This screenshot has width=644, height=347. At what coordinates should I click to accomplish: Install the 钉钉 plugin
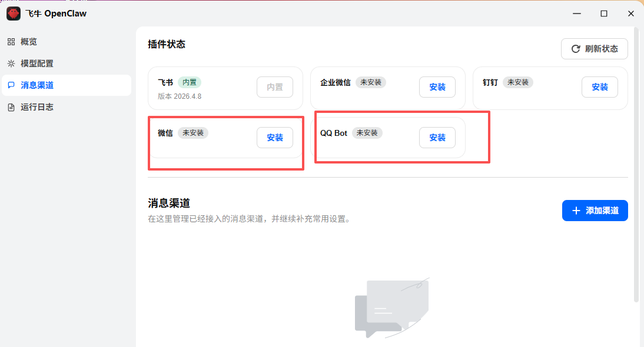click(x=600, y=87)
